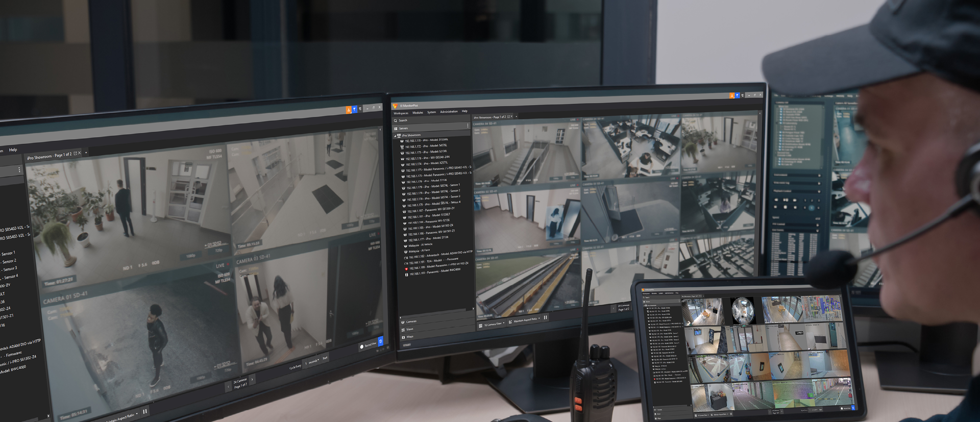The image size is (980, 422).
Task: Open Maintain Aspect Ratio dropdown on center monitor
Action: pos(524,320)
